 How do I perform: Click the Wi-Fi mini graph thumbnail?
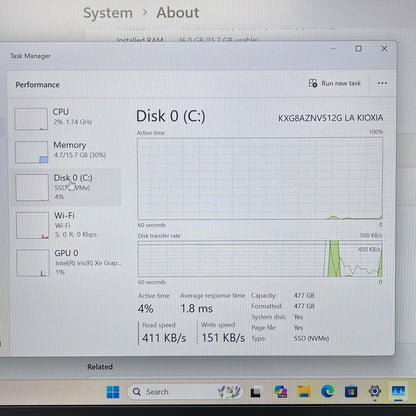click(32, 225)
